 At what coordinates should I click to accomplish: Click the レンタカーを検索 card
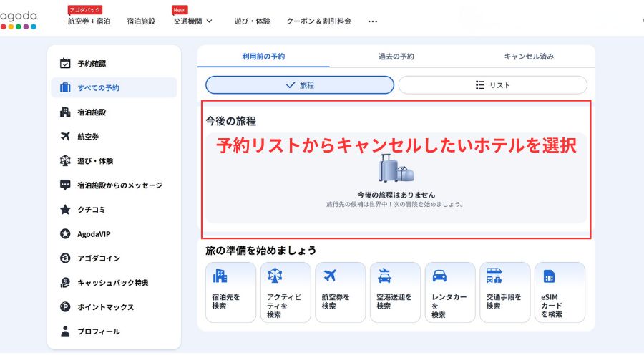pyautogui.click(x=450, y=292)
